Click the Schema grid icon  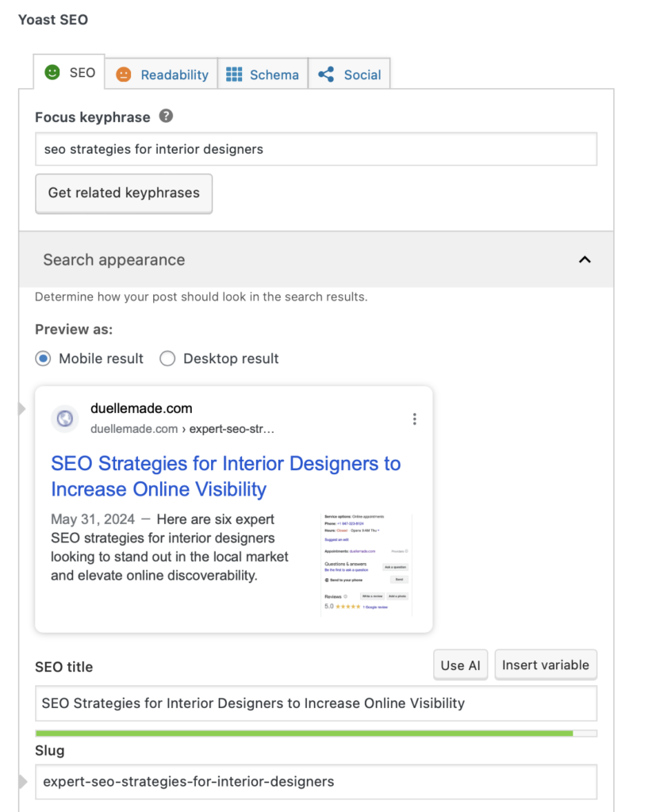(234, 75)
